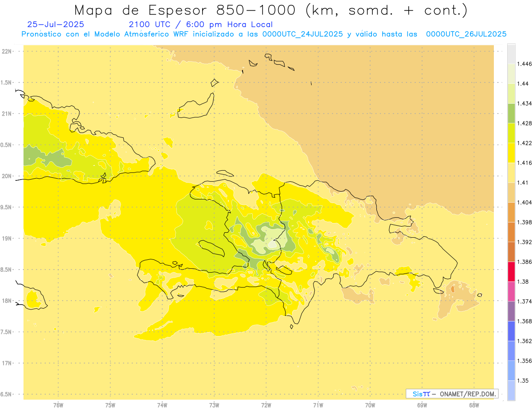Click the longitude label '75W'

pos(110,405)
